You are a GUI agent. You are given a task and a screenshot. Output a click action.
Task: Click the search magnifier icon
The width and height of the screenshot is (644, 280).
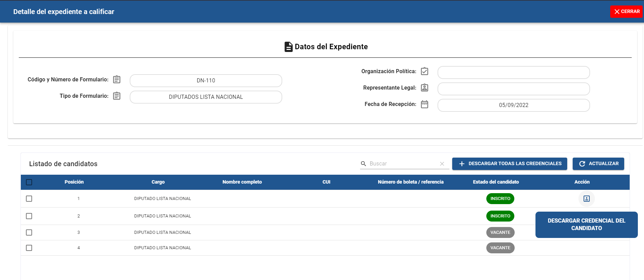click(363, 164)
